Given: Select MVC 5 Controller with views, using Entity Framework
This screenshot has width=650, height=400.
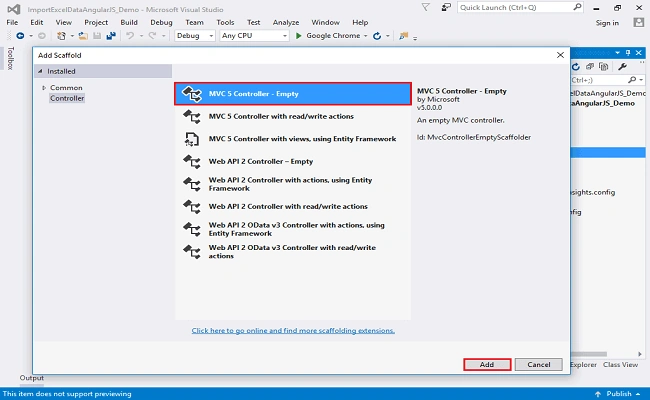Looking at the screenshot, I should [293, 139].
